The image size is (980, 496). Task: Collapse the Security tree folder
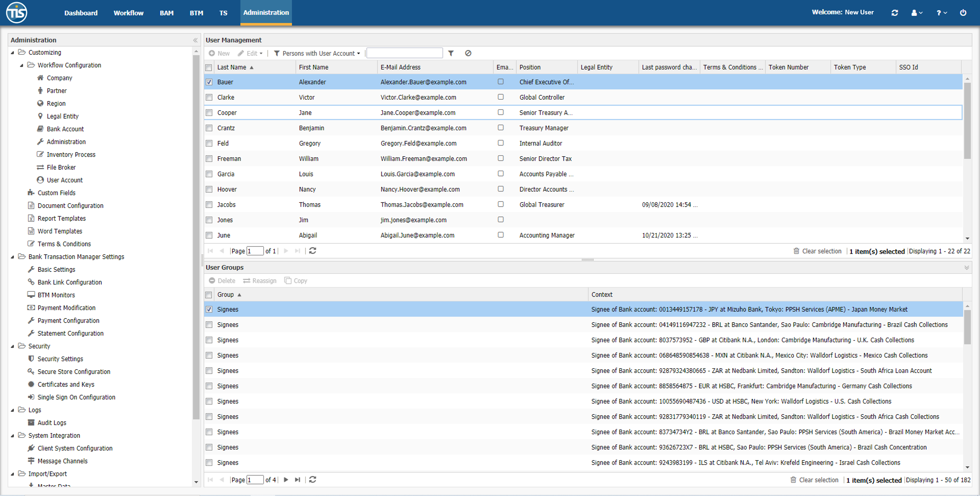[12, 346]
